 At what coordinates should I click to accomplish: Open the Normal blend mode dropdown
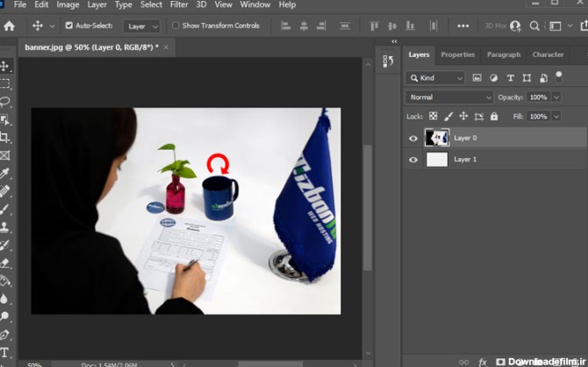click(449, 97)
